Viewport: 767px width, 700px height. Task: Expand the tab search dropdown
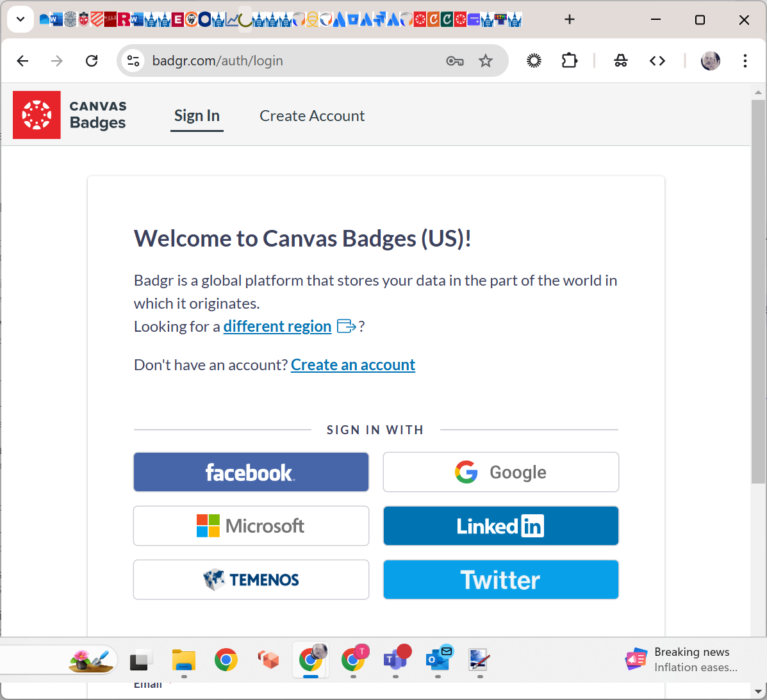tap(21, 20)
